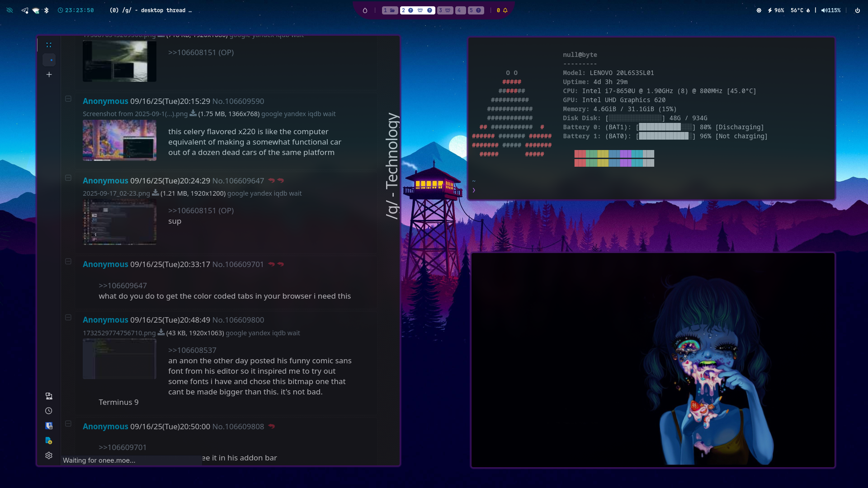Click google link for Screenshot from 2025-09-1 file

271,114
